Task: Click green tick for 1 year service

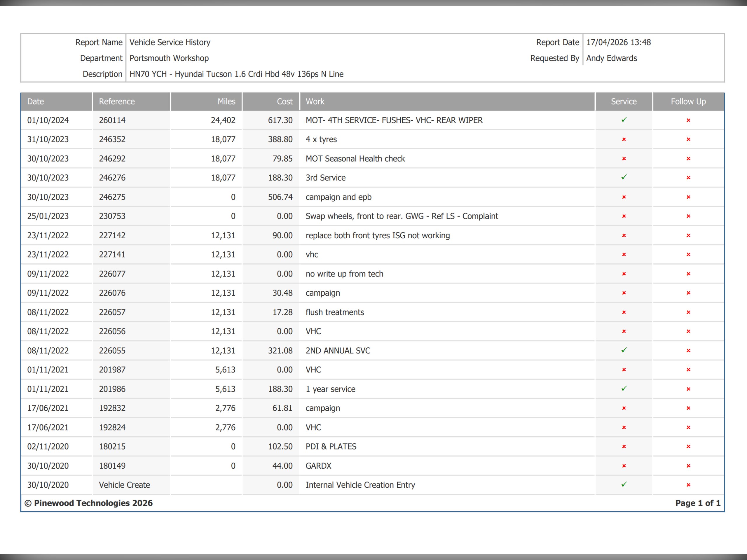Action: coord(624,388)
